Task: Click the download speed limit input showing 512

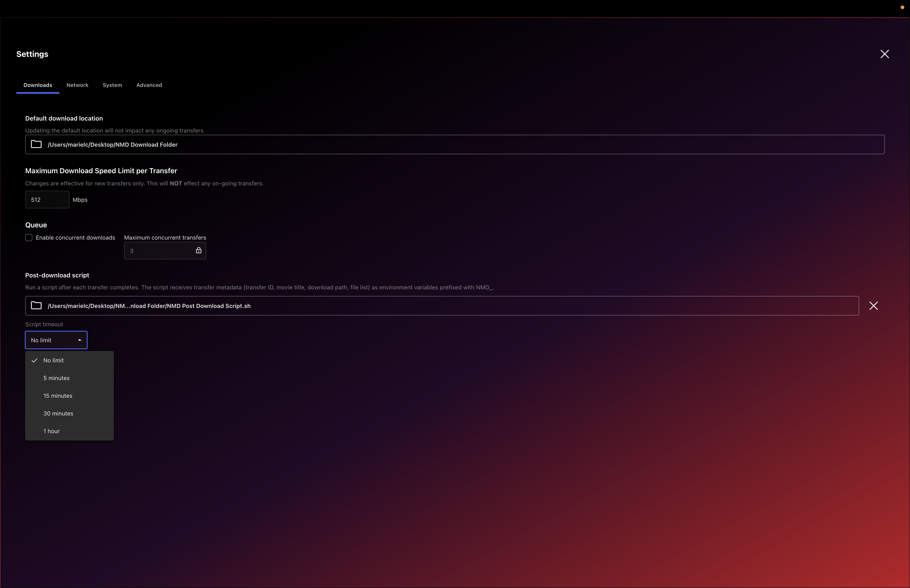Action: [47, 199]
